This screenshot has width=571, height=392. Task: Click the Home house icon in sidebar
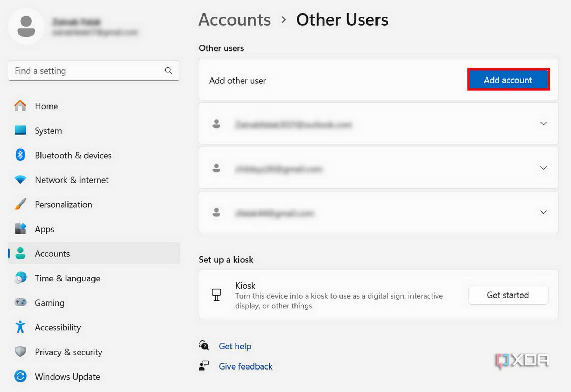pos(20,106)
